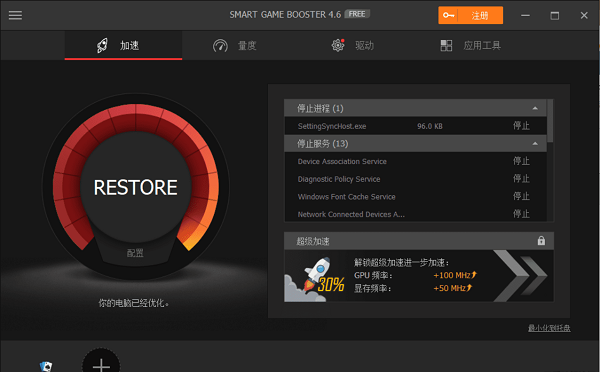
Task: Open 配置 settings under the gauge
Action: click(x=135, y=253)
